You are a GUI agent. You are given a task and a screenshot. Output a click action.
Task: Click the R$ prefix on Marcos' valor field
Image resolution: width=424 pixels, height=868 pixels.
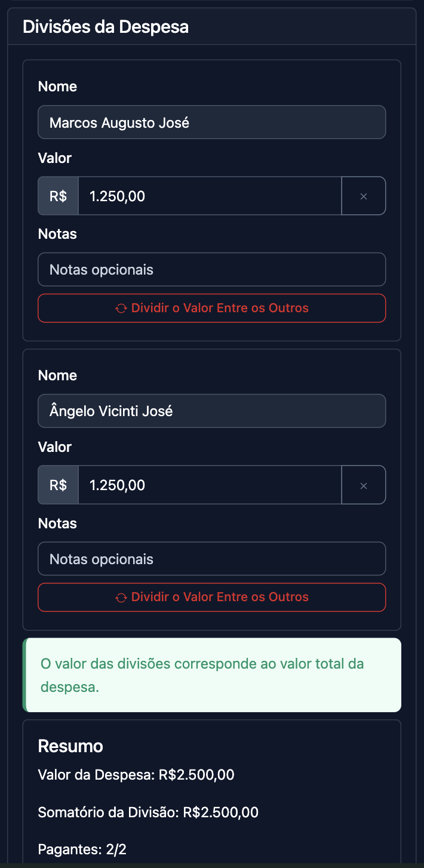pyautogui.click(x=57, y=195)
